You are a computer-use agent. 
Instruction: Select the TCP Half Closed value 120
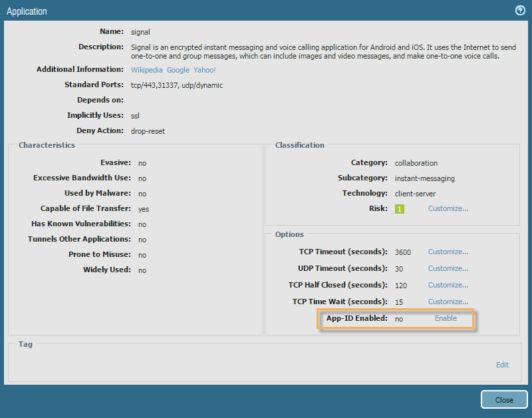tap(401, 286)
